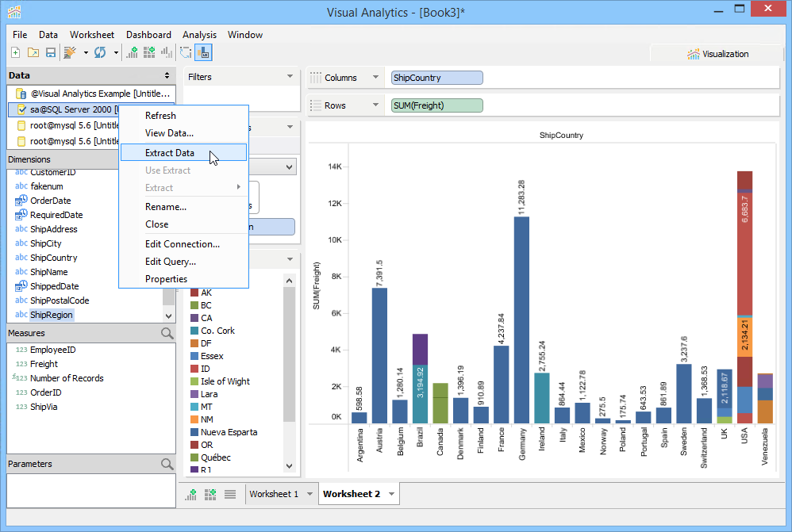Click the Visualization panel button
792x532 pixels.
tap(717, 54)
